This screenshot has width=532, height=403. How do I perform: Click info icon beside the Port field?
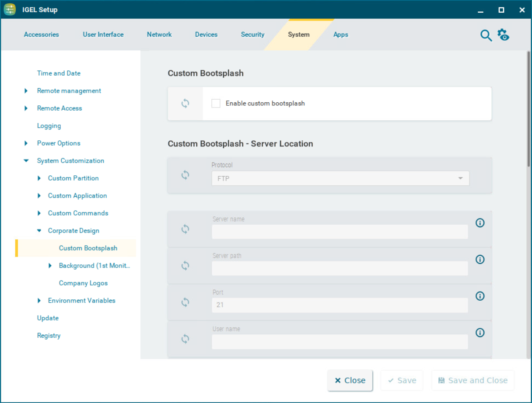click(480, 296)
